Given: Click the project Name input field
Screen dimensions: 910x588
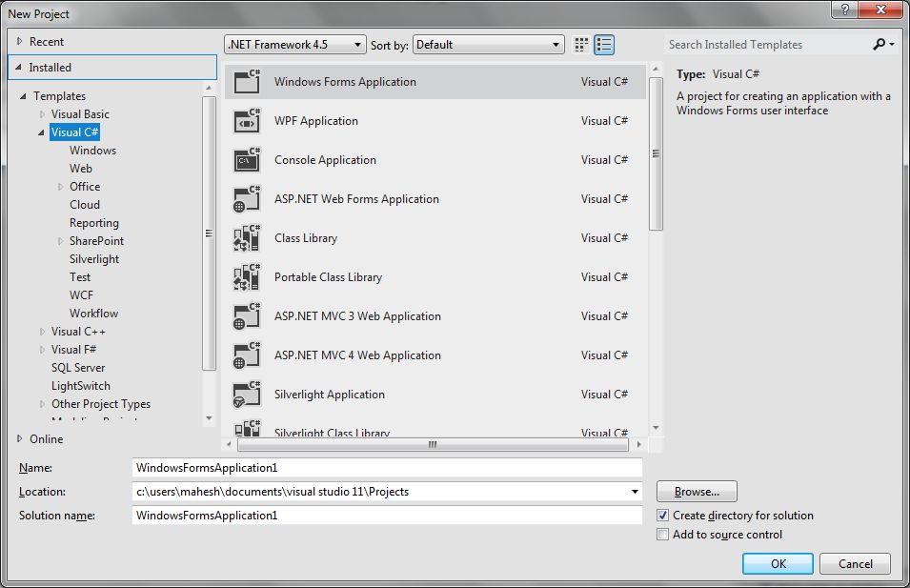Looking at the screenshot, I should click(387, 468).
